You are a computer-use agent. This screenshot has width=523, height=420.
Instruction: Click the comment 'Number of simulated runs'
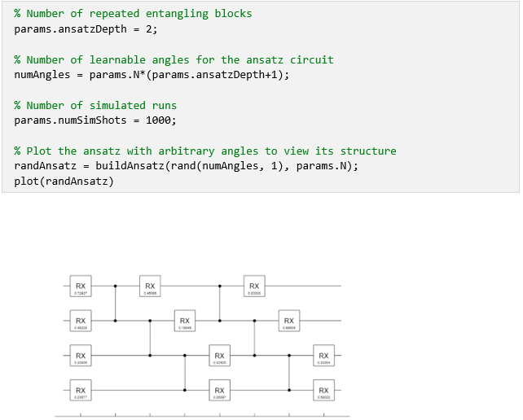click(95, 105)
